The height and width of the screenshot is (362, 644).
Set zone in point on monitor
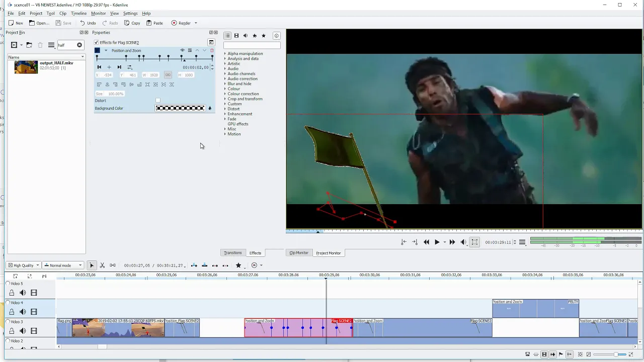[404, 242]
